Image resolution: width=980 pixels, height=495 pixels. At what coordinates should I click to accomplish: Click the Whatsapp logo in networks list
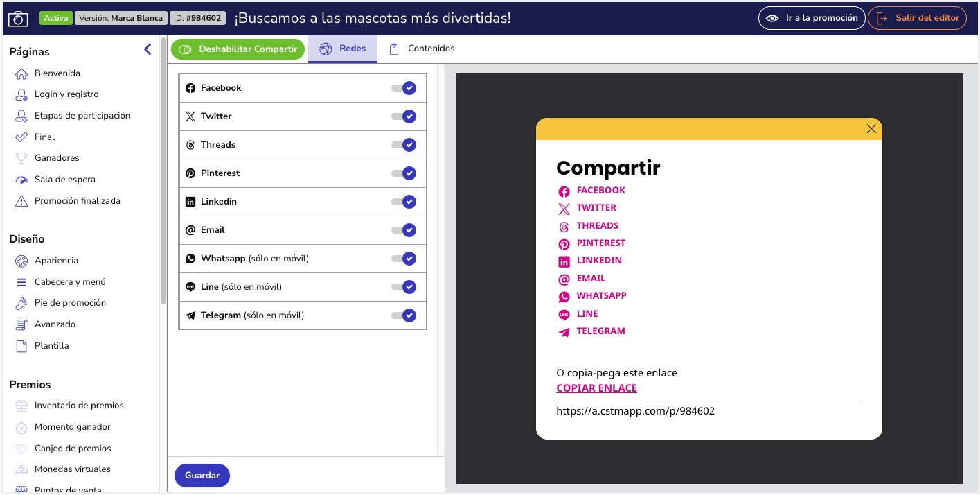point(190,259)
